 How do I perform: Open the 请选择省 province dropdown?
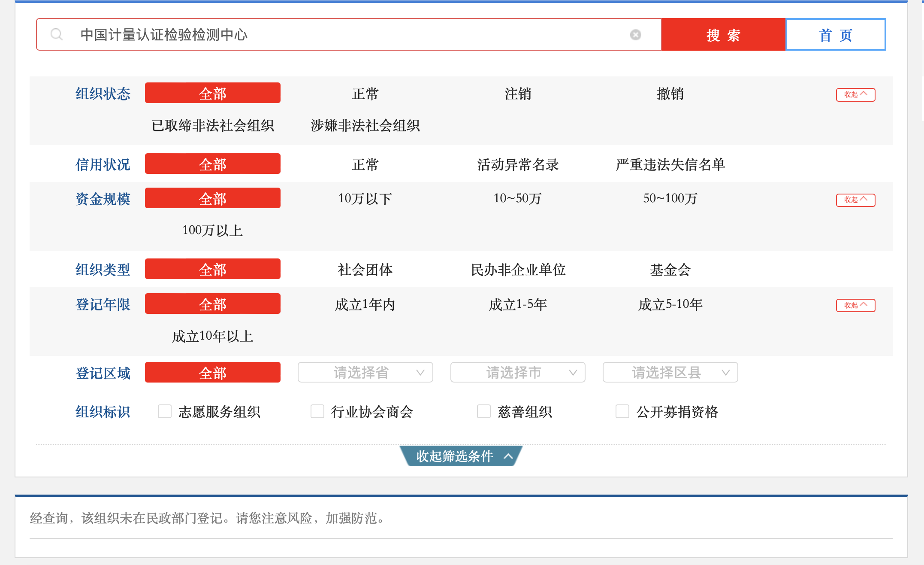(x=365, y=372)
